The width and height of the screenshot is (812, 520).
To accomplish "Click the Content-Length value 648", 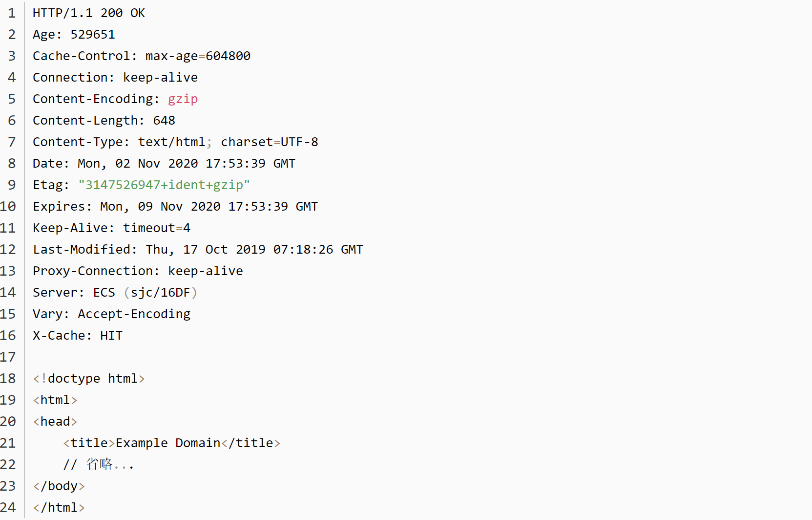I will point(164,121).
